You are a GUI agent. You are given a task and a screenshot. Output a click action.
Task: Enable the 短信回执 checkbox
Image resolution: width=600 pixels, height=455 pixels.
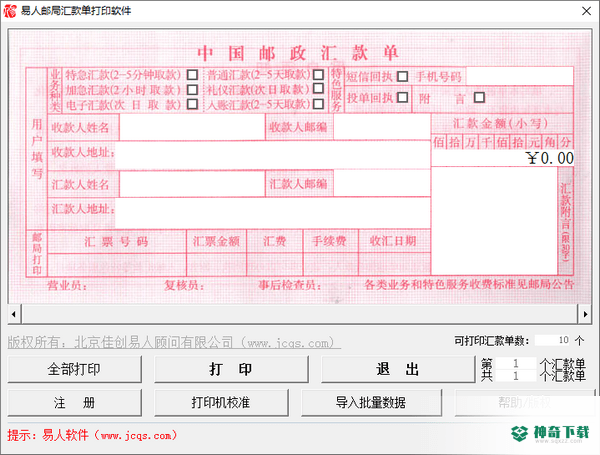pos(402,77)
